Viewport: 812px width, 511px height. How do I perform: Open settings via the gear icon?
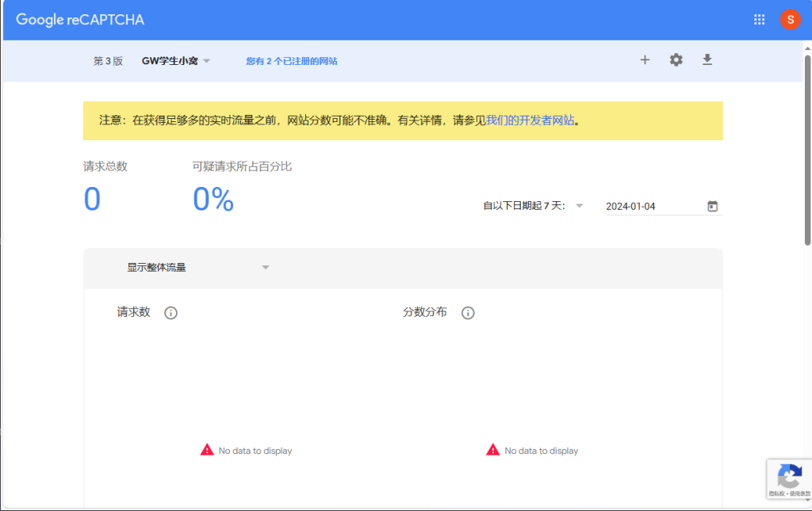[676, 60]
